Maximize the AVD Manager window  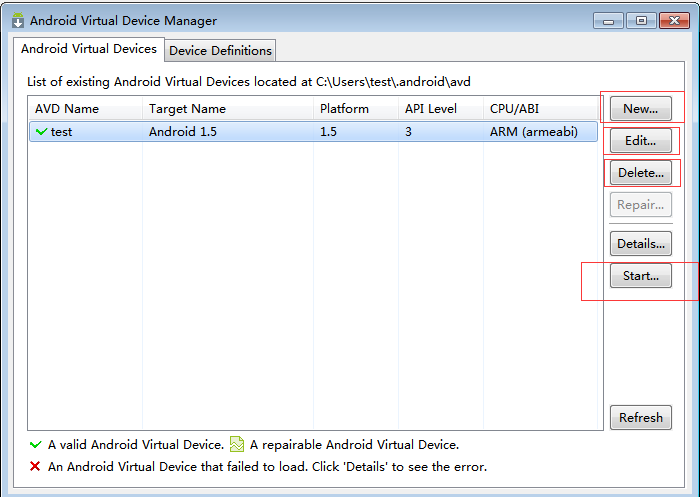pos(641,21)
